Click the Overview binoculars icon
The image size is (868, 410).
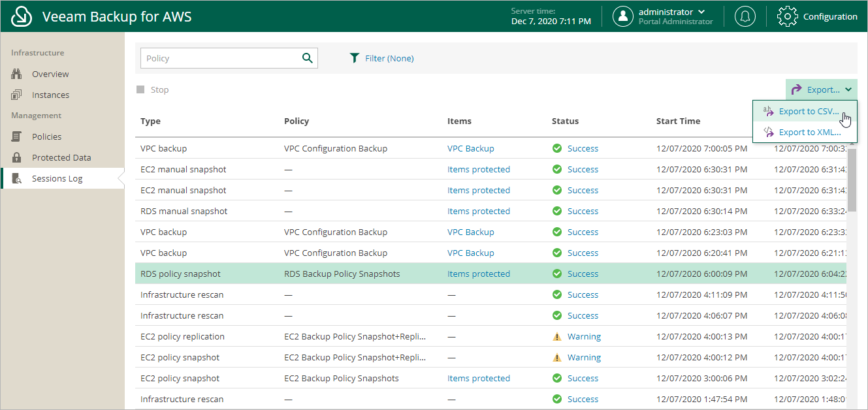click(x=17, y=74)
